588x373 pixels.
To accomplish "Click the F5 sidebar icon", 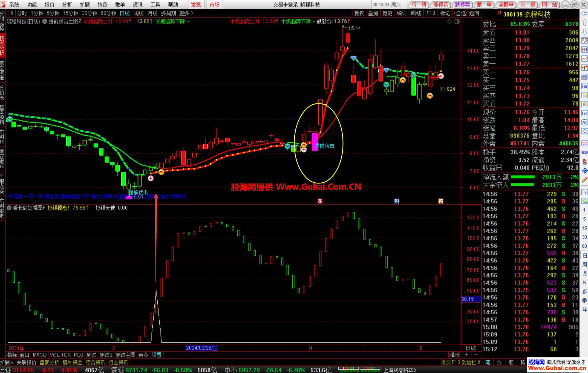I will click(584, 192).
